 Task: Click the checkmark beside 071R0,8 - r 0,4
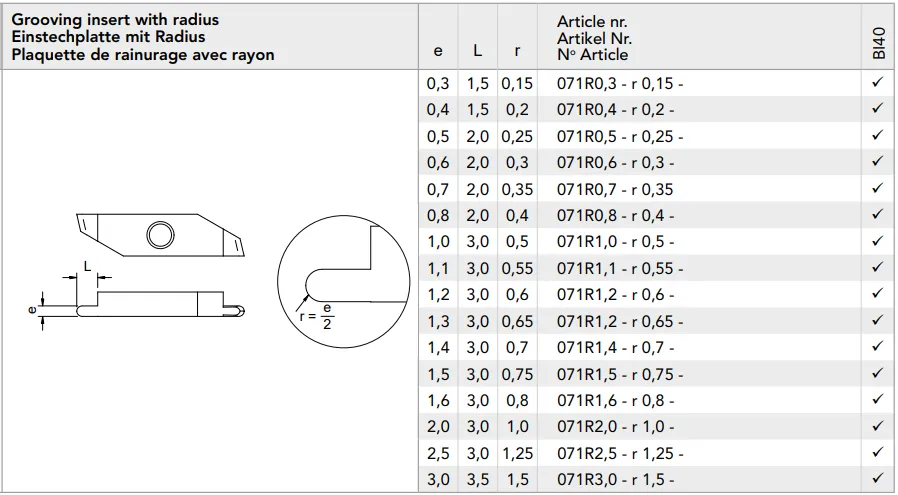point(877,216)
